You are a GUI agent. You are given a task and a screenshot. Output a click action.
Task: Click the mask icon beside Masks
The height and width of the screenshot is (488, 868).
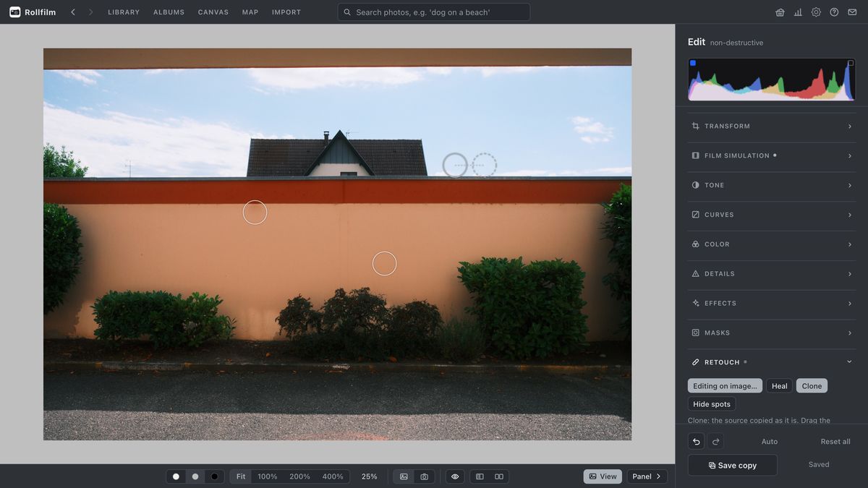pos(695,333)
